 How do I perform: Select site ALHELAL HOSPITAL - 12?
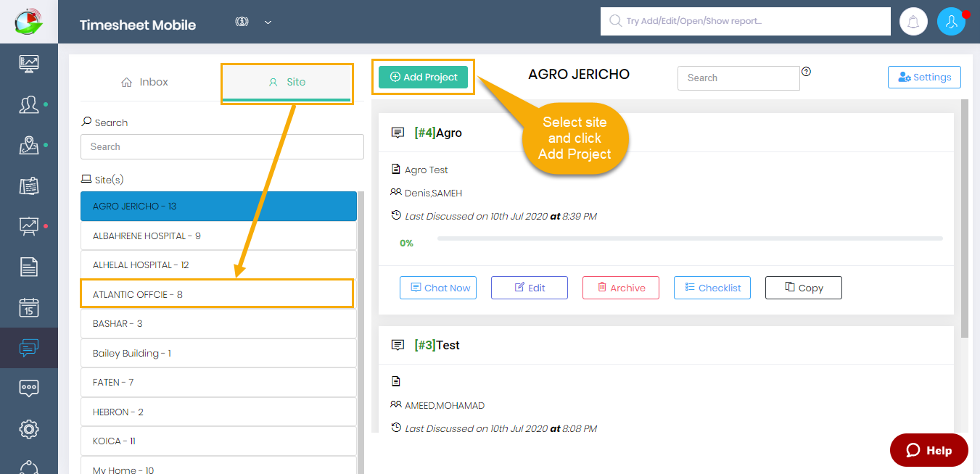click(218, 265)
